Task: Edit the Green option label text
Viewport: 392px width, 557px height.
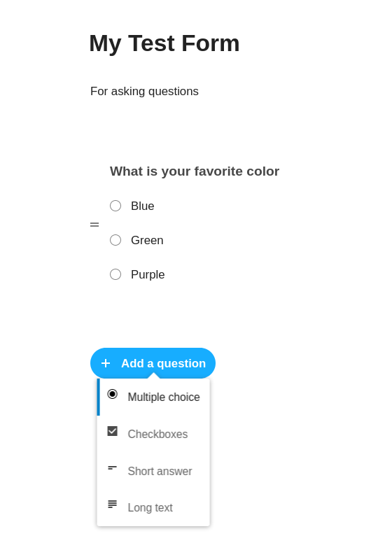Action: [x=147, y=240]
